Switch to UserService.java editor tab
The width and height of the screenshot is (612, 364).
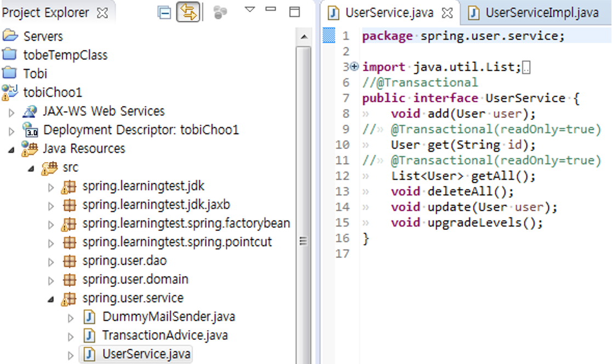click(389, 13)
